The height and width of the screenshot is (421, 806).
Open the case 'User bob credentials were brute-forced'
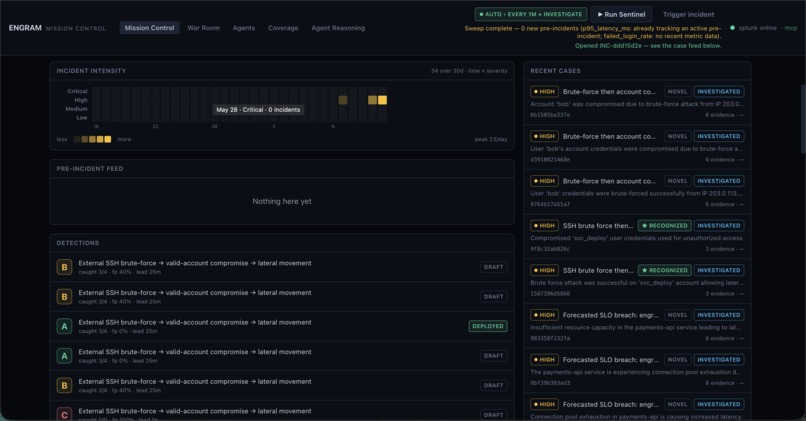coord(637,192)
